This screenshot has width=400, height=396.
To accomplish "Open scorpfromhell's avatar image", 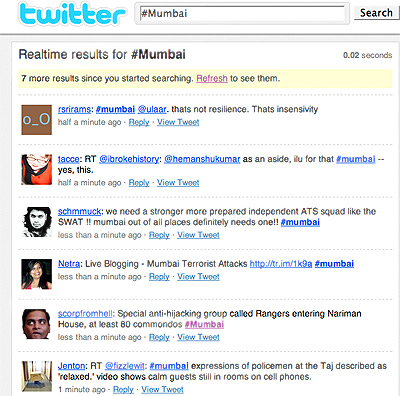I will point(37,324).
